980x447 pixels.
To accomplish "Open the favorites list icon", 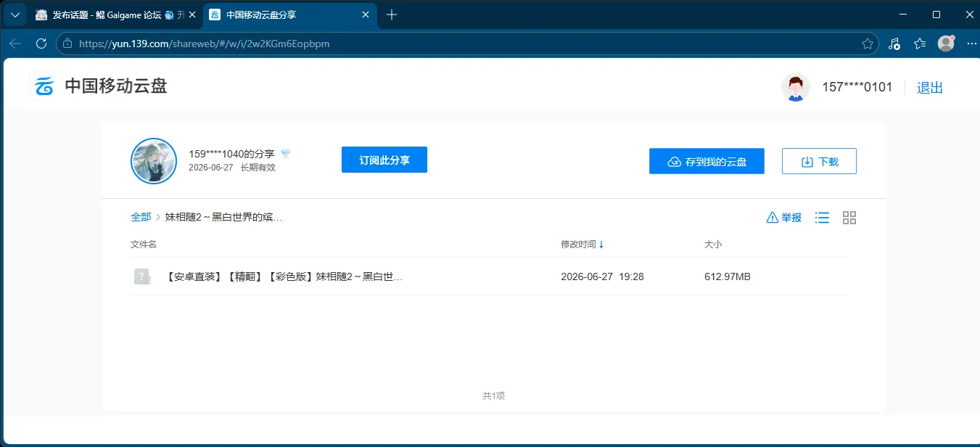I will (920, 44).
